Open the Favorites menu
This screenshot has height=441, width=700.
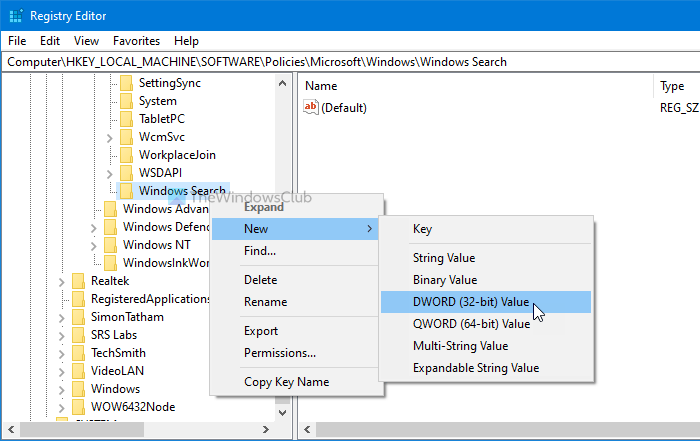coord(135,41)
